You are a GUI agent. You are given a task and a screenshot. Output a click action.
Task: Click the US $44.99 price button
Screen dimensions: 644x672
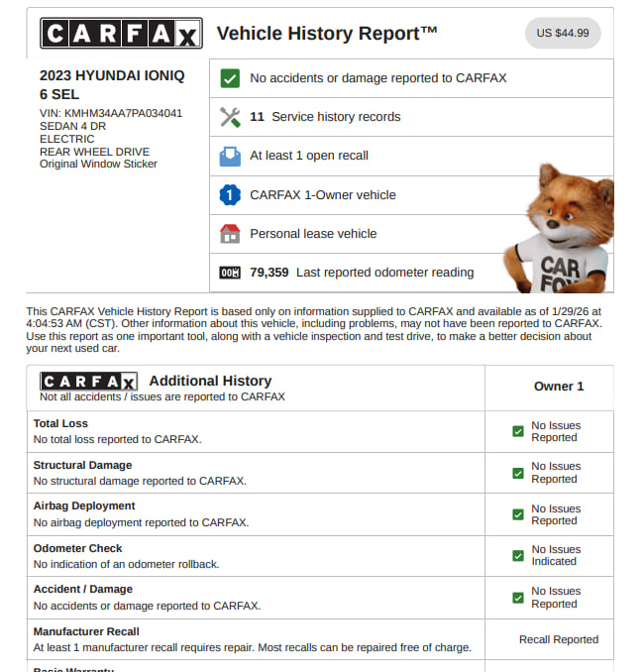[563, 33]
